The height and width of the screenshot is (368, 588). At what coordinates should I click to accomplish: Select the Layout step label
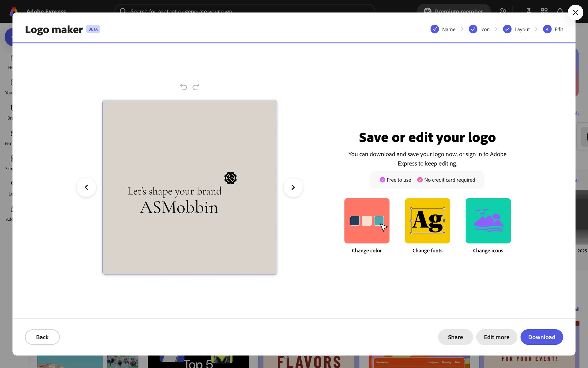click(x=522, y=29)
